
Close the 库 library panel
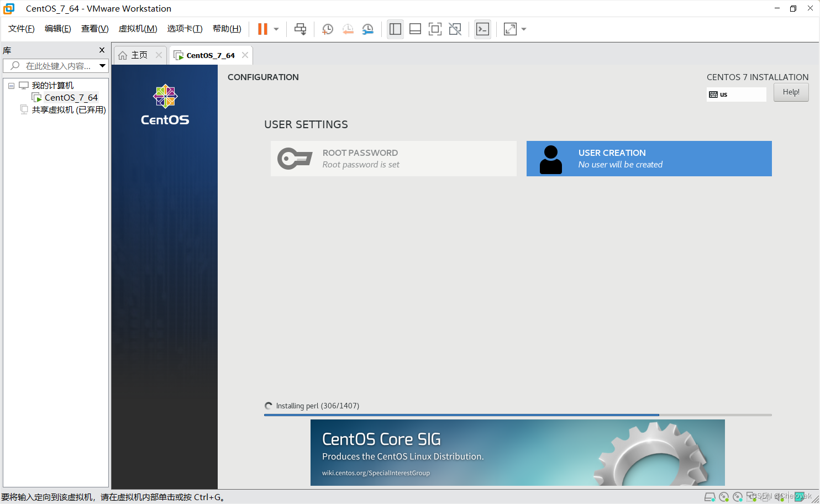(x=102, y=50)
